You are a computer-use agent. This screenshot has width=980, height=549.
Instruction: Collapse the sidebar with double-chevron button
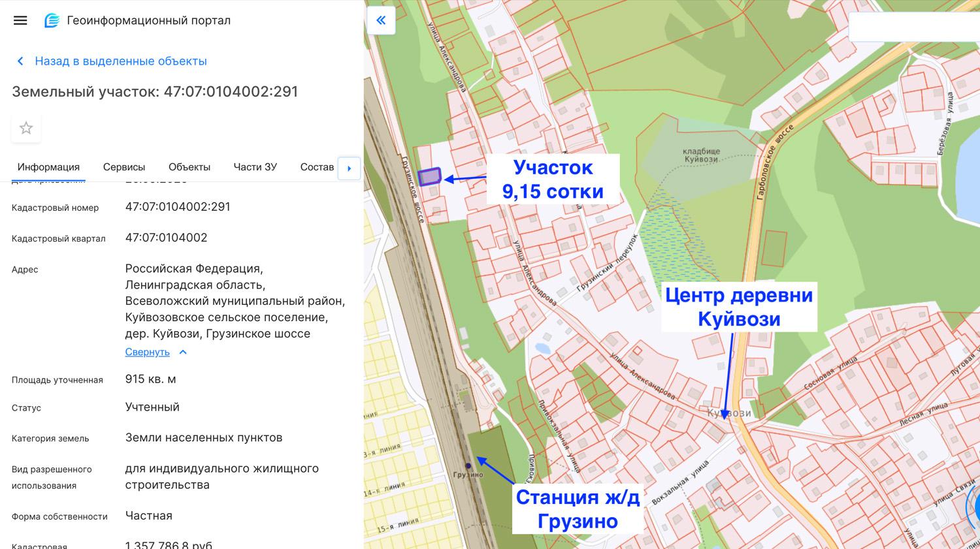tap(382, 20)
